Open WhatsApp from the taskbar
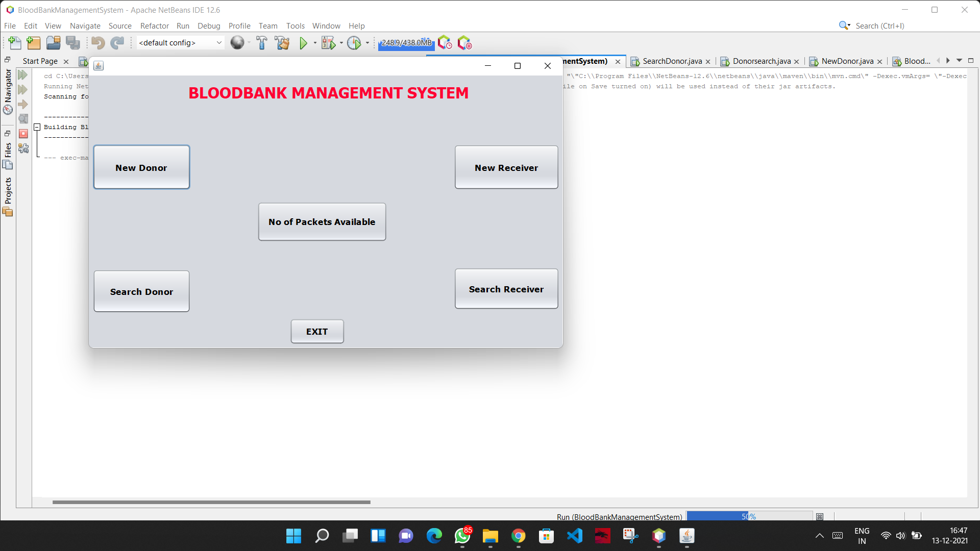Viewport: 980px width, 551px height. (x=462, y=536)
